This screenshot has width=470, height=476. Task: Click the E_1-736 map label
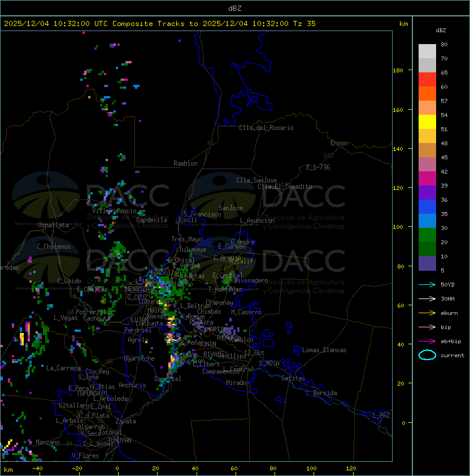coord(318,167)
